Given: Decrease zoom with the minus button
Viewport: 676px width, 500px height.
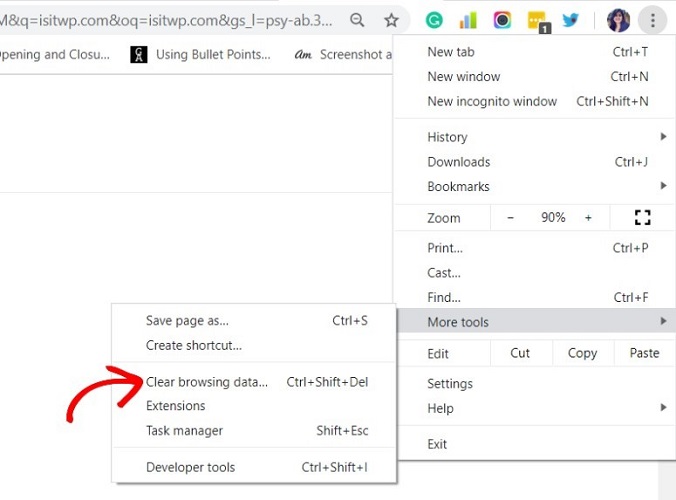Looking at the screenshot, I should [x=510, y=218].
